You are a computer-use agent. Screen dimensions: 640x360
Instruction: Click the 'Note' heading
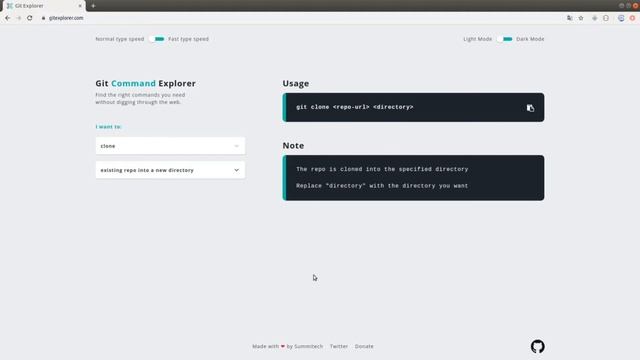[x=293, y=146]
